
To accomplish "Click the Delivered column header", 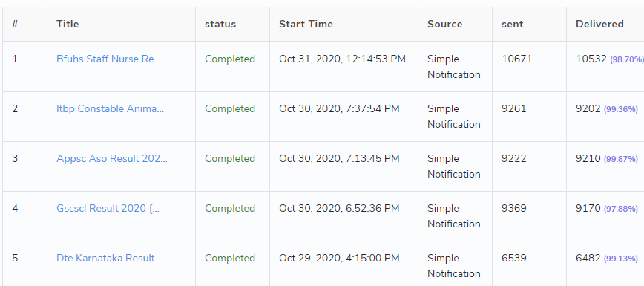I will tap(599, 25).
